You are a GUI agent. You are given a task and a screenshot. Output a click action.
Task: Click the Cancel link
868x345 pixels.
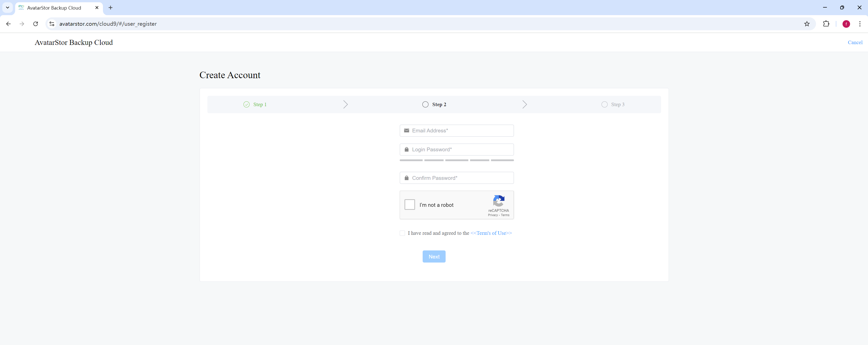[855, 42]
